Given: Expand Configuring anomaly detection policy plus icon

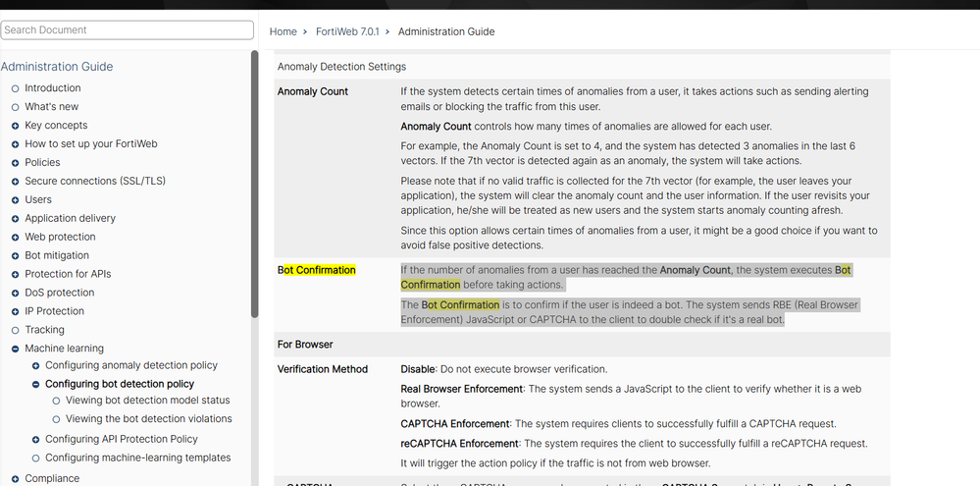Looking at the screenshot, I should pyautogui.click(x=35, y=366).
